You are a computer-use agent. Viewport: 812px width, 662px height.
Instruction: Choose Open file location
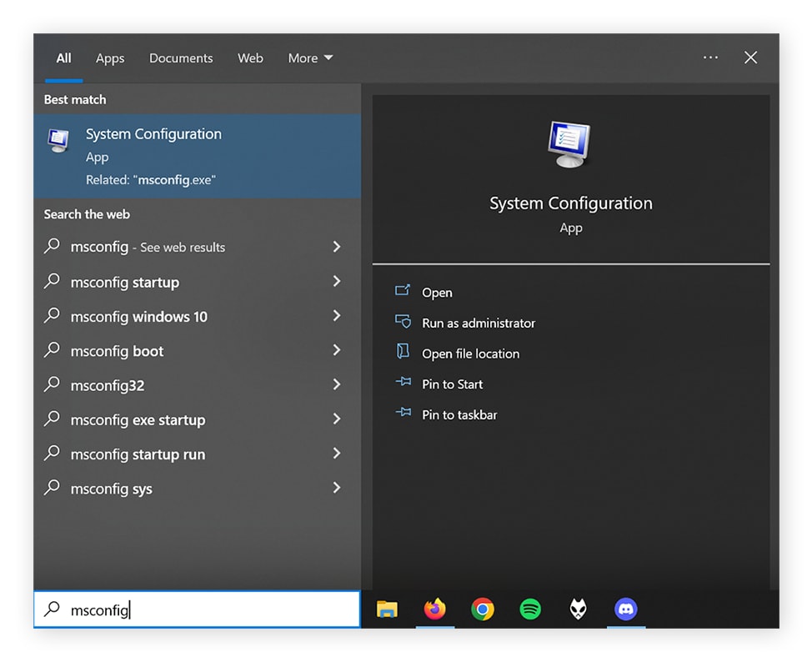[x=470, y=354]
